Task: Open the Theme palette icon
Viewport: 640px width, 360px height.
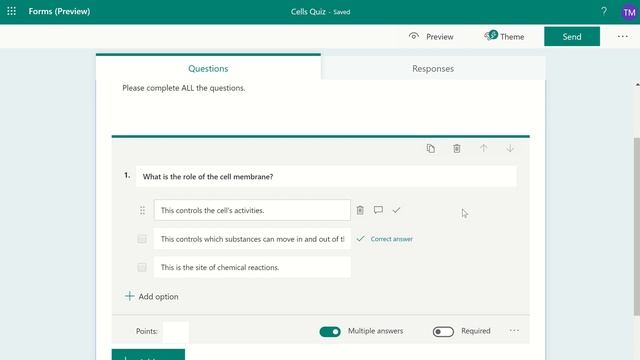Action: tap(491, 36)
